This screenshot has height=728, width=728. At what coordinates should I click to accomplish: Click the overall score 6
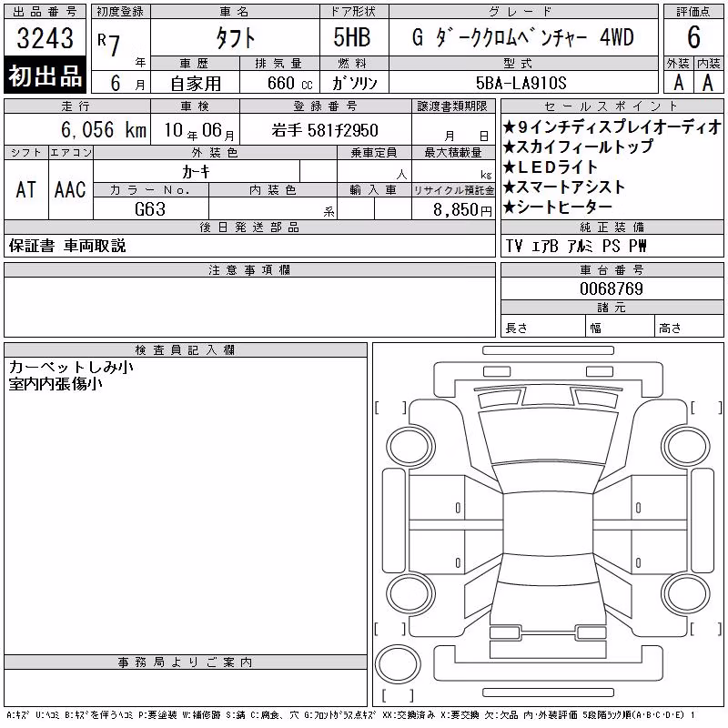[x=693, y=37]
